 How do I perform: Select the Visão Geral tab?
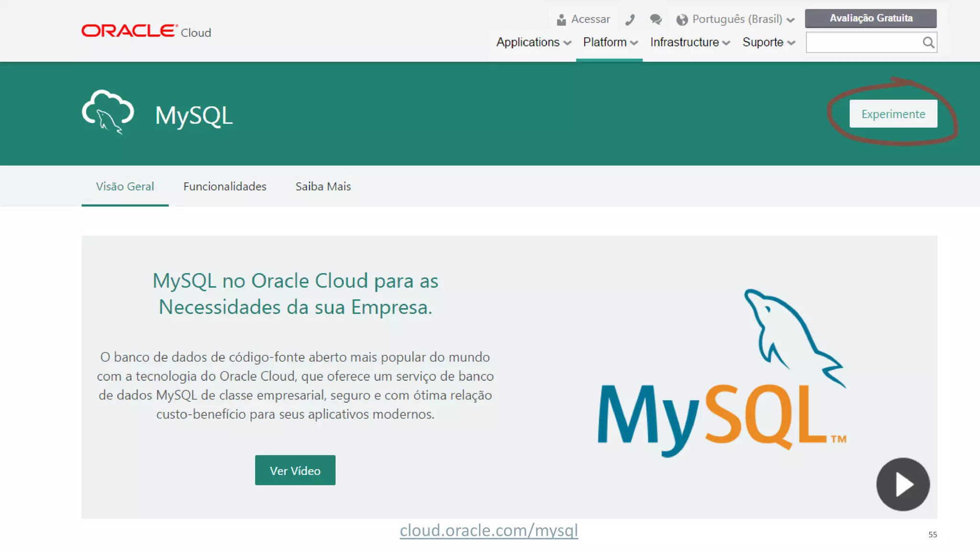pos(125,186)
